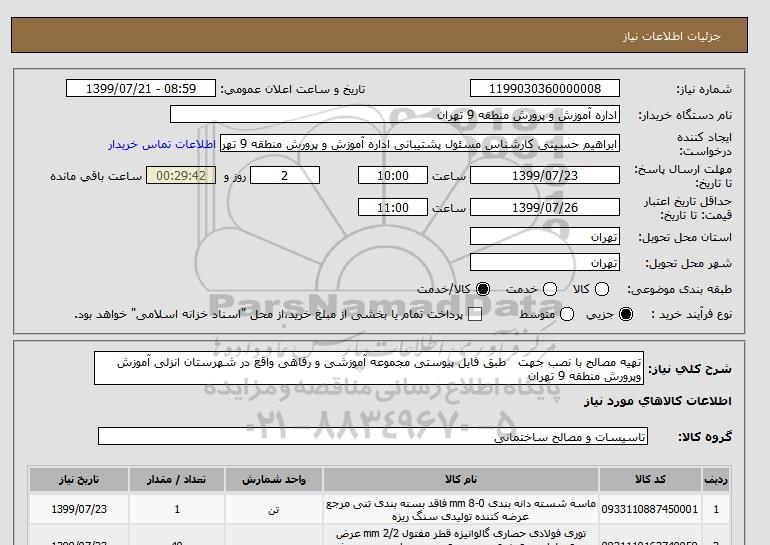This screenshot has width=770, height=545.
Task: Click the اطلاعات کالاهای مورد نیاز heading
Action: (x=658, y=401)
